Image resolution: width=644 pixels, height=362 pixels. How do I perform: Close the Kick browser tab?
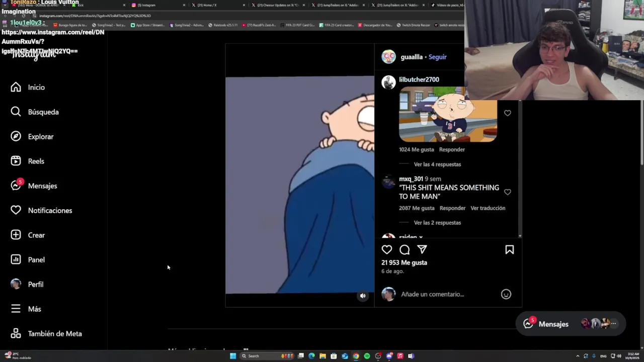pos(124,5)
